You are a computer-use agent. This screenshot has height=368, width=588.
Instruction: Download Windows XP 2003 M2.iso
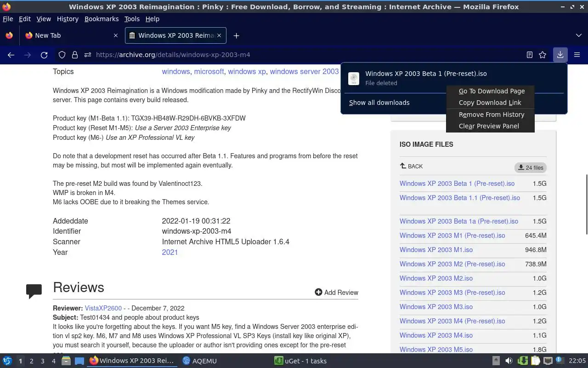436,278
